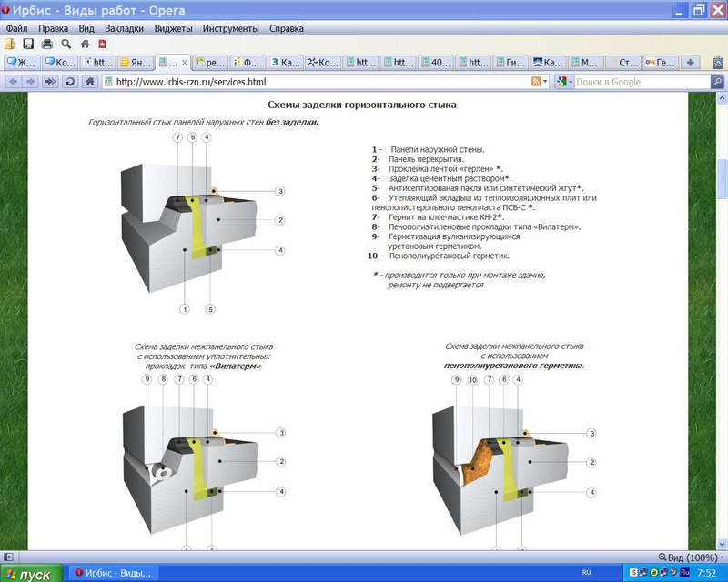
Task: Click the Back navigation arrow
Action: click(13, 82)
